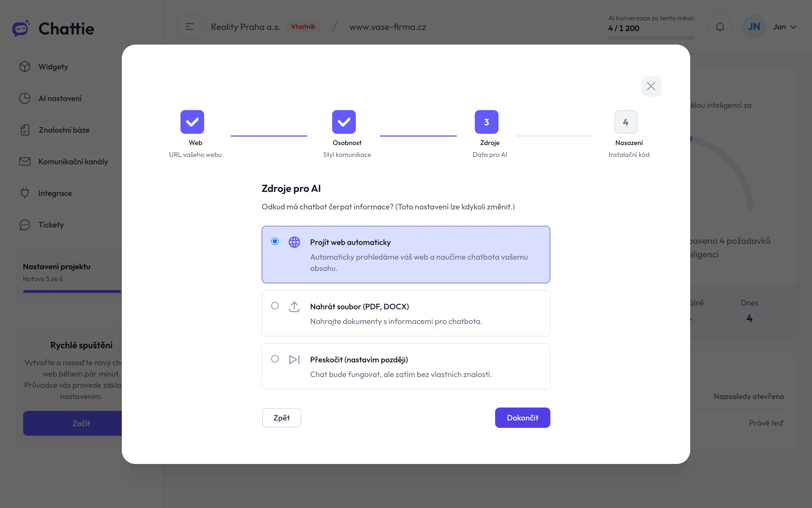Click the Chattie logo icon
This screenshot has height=508, width=812.
(x=21, y=28)
